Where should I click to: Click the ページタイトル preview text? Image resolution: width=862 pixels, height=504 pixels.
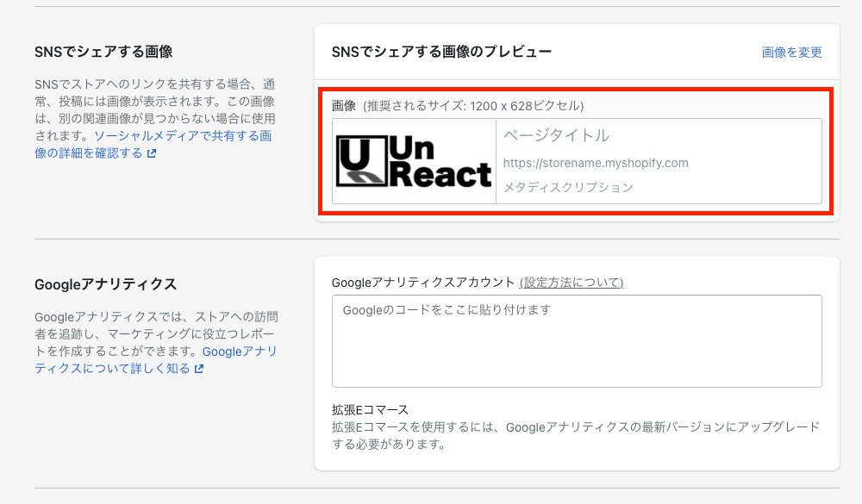tap(556, 135)
